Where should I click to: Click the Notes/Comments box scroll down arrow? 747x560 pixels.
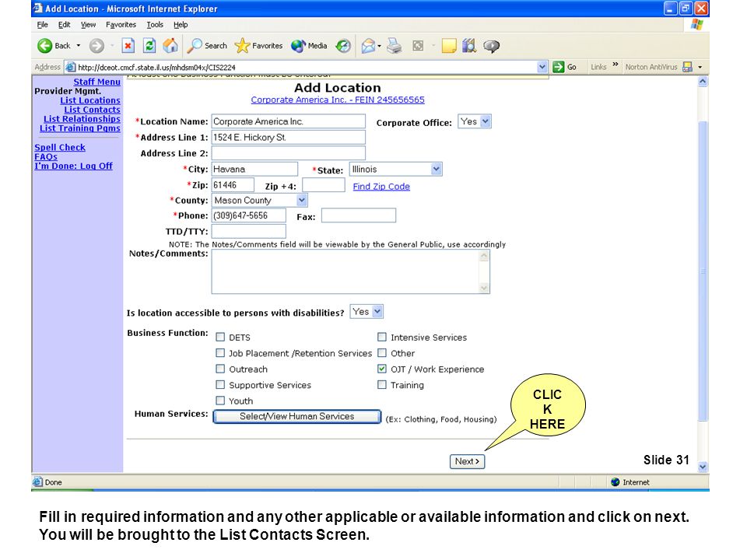coord(484,288)
